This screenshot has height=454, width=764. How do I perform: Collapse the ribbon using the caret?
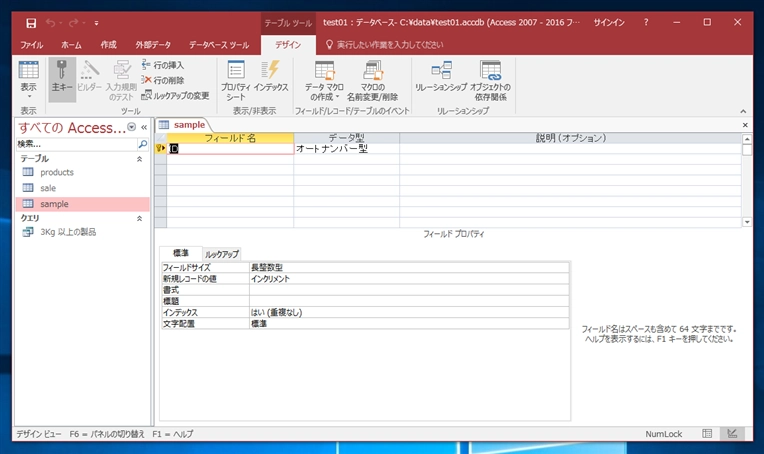[x=743, y=111]
